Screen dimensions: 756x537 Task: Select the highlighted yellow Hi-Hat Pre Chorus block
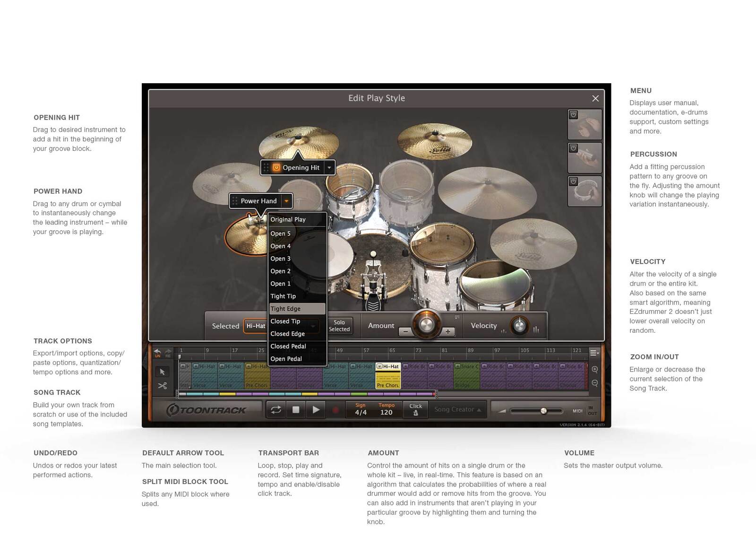388,376
